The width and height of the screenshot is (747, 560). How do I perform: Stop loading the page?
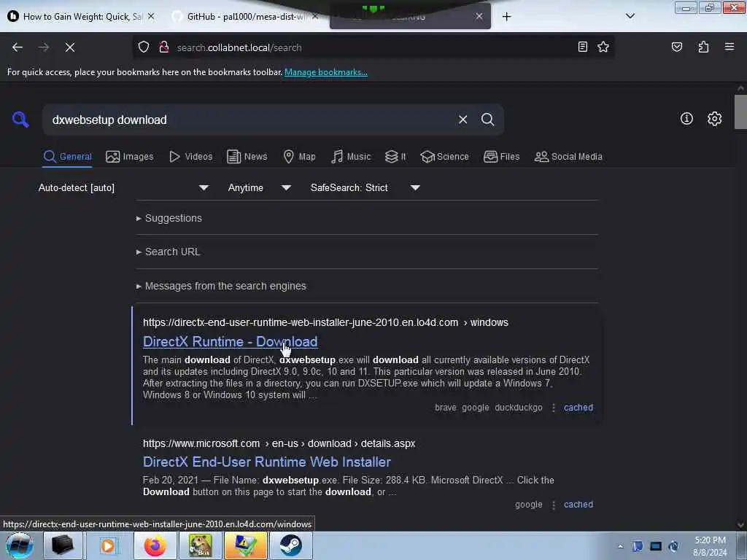pos(69,47)
